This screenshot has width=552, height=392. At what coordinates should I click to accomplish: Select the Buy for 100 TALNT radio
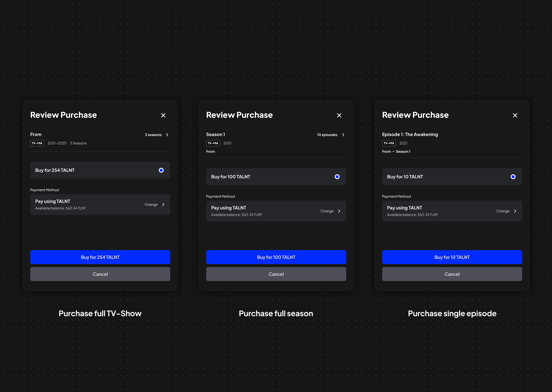[x=337, y=177]
